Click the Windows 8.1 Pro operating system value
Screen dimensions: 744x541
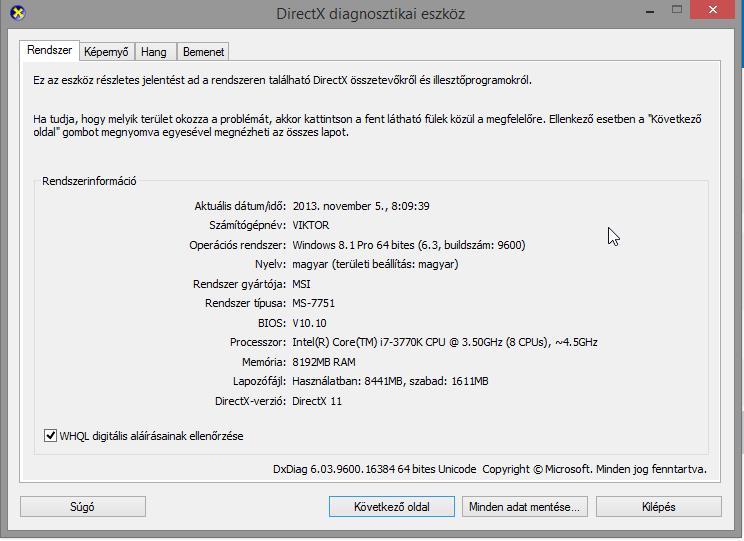click(x=409, y=245)
